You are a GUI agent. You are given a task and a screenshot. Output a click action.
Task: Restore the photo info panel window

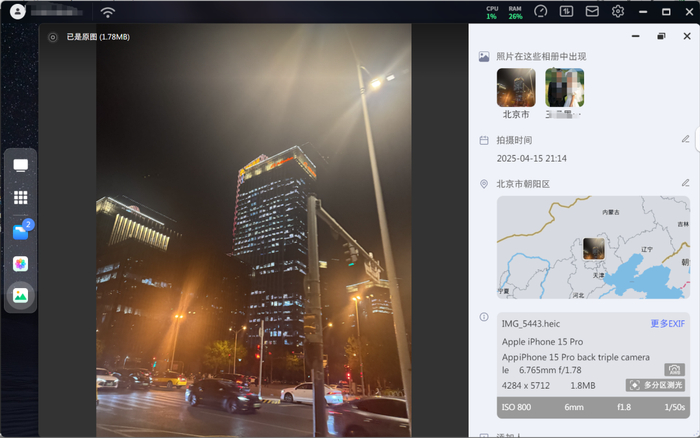tap(661, 36)
